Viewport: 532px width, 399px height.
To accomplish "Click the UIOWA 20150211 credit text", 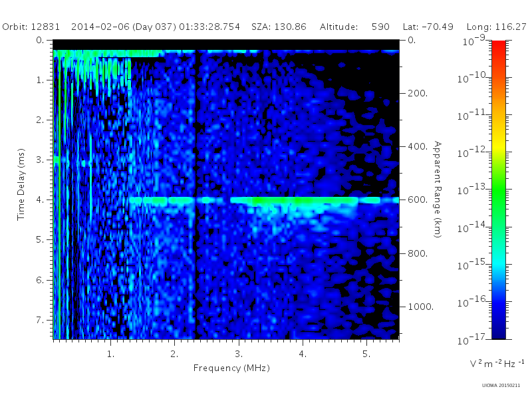I will [x=501, y=386].
